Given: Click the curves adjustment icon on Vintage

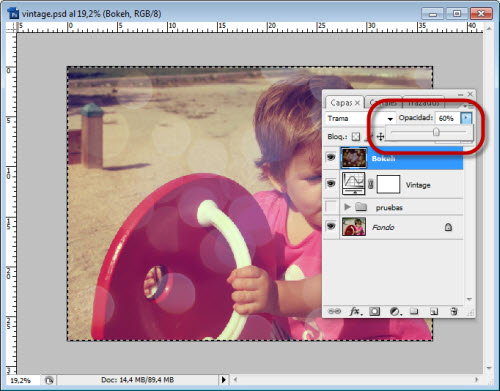Looking at the screenshot, I should (354, 183).
